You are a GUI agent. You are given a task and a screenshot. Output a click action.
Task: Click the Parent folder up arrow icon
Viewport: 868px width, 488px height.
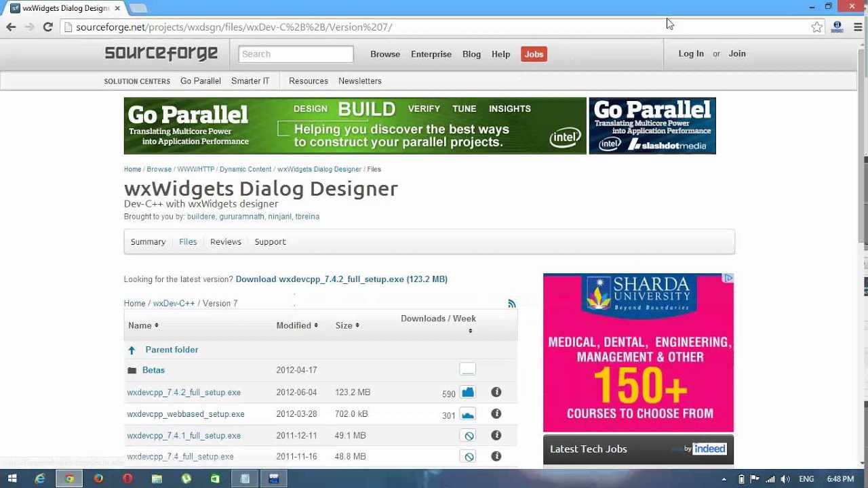tap(132, 350)
